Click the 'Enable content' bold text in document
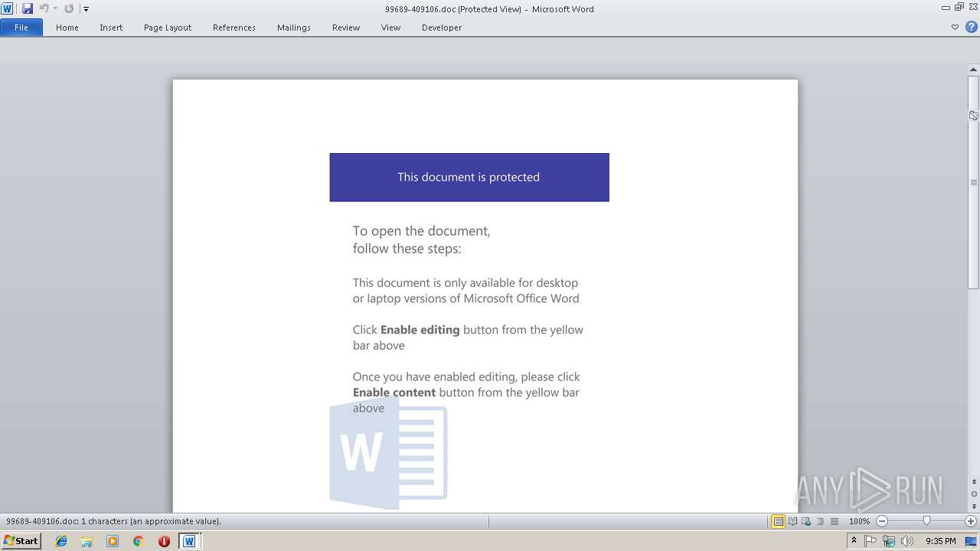Image resolution: width=980 pixels, height=551 pixels. (x=394, y=393)
